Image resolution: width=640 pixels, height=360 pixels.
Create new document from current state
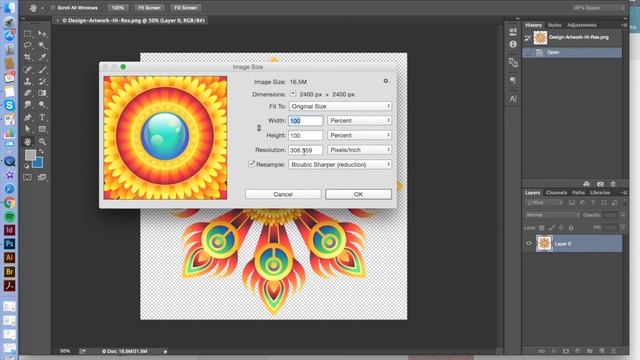coord(587,184)
